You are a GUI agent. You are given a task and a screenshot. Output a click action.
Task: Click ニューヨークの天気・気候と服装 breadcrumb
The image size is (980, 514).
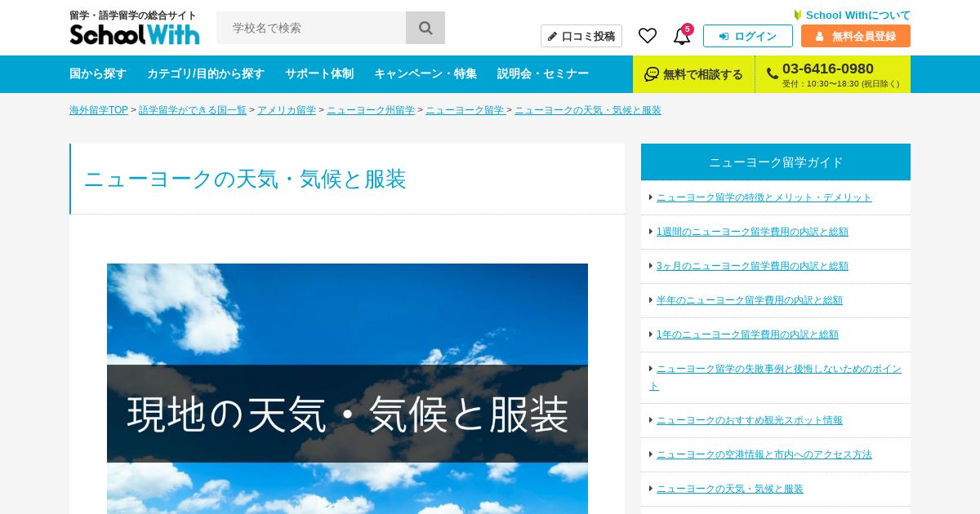[588, 110]
